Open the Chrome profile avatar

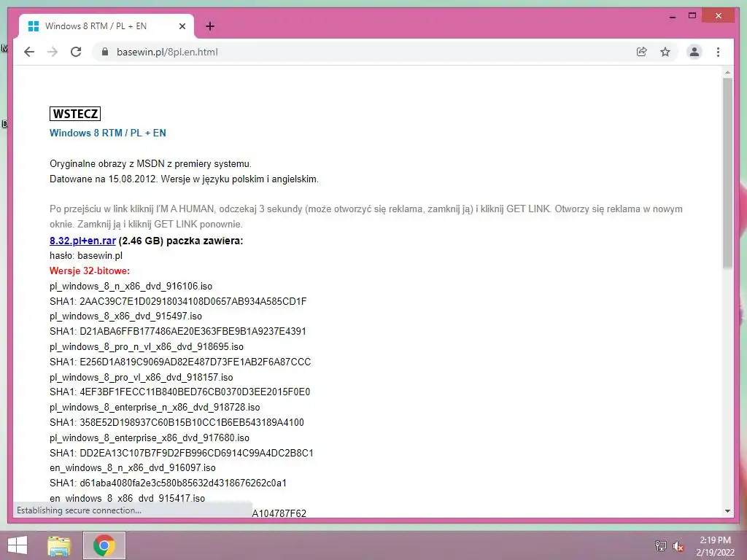tap(694, 52)
